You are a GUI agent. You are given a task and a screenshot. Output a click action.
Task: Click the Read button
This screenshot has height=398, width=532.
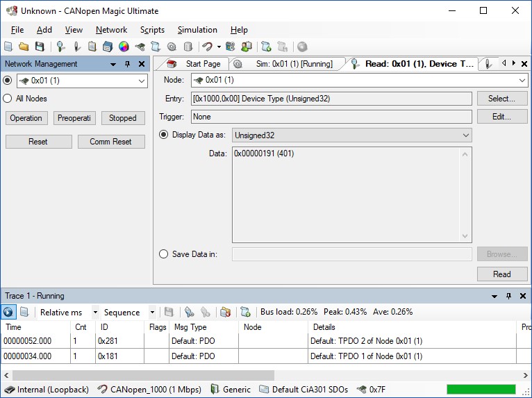point(502,274)
